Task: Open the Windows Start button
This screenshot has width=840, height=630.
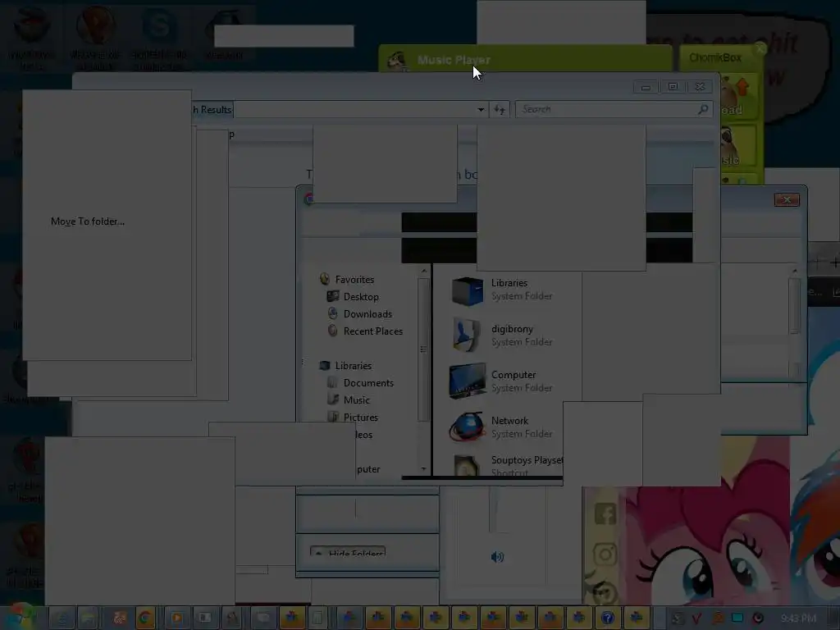Action: point(20,617)
